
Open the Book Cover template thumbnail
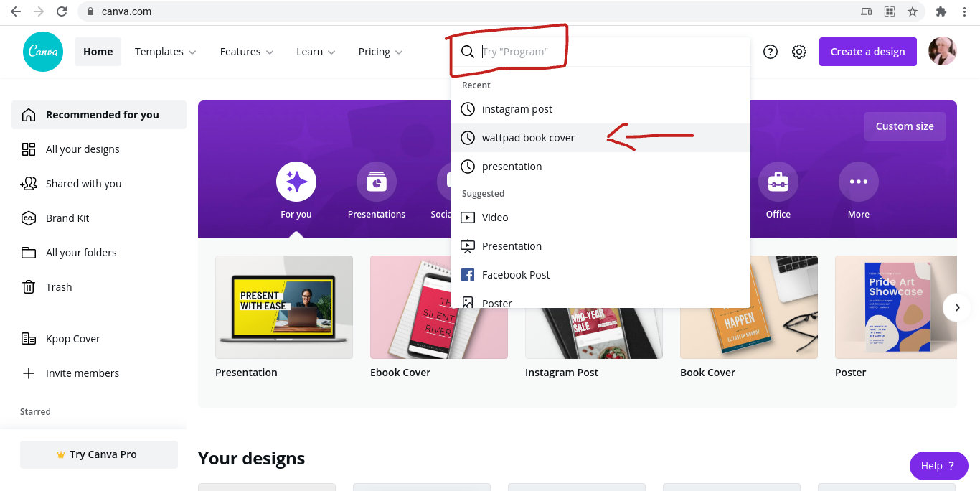(x=749, y=307)
